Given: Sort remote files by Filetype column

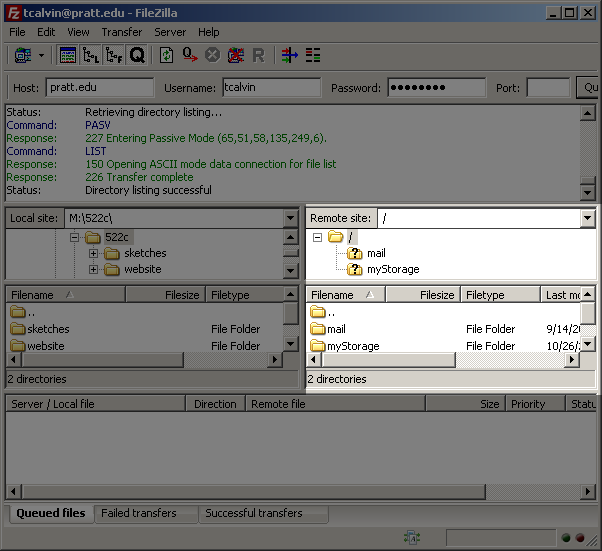Looking at the screenshot, I should click(500, 295).
